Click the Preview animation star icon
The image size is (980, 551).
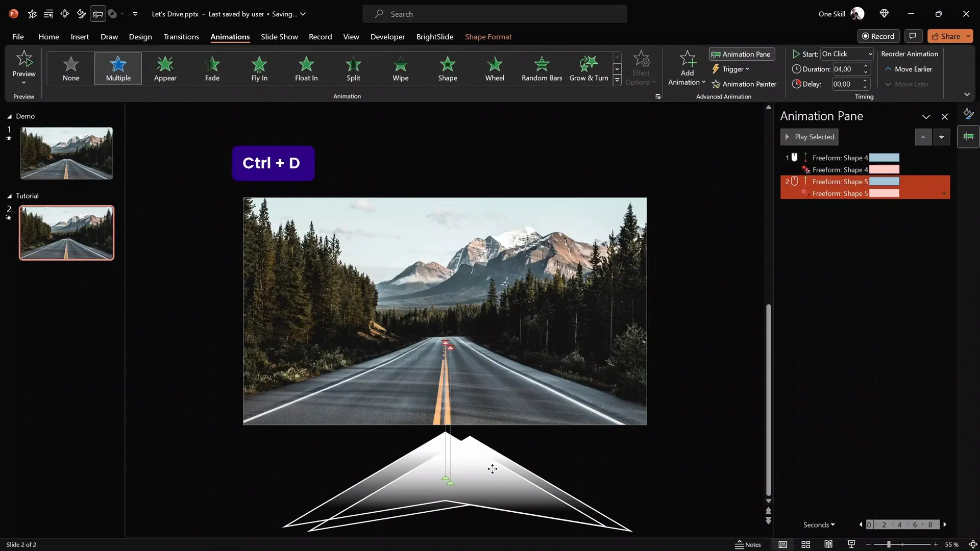pyautogui.click(x=24, y=59)
